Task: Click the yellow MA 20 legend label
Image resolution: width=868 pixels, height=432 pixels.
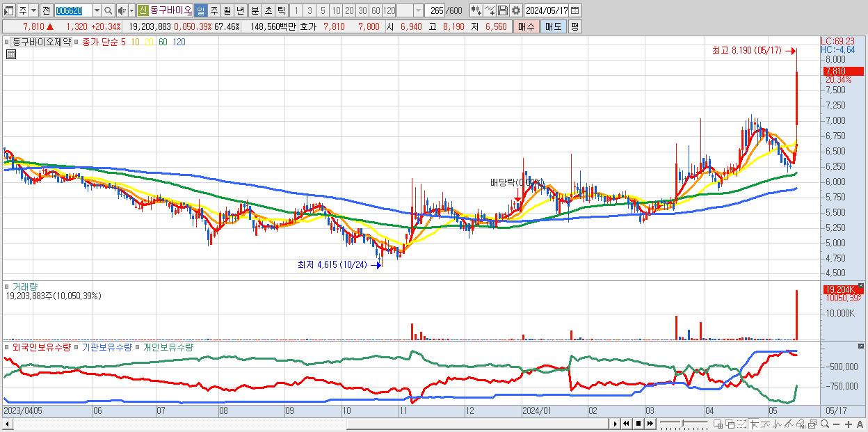Action: point(149,42)
